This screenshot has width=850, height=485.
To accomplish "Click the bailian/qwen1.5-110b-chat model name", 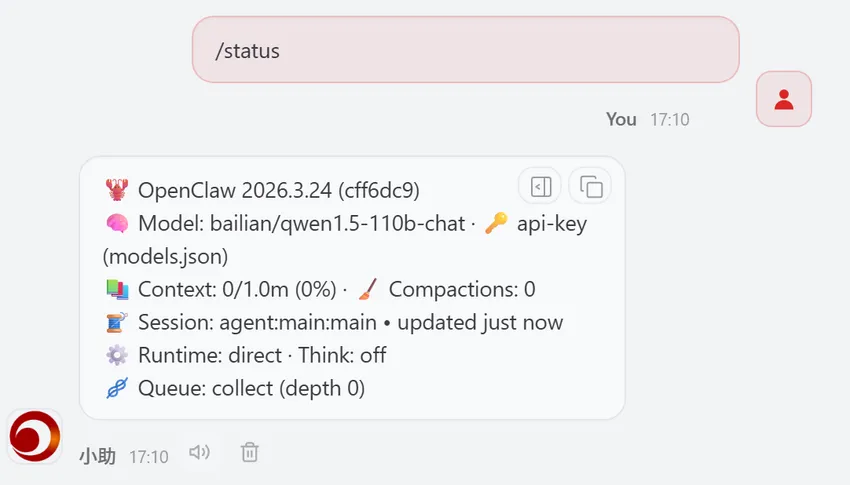I will [337, 224].
